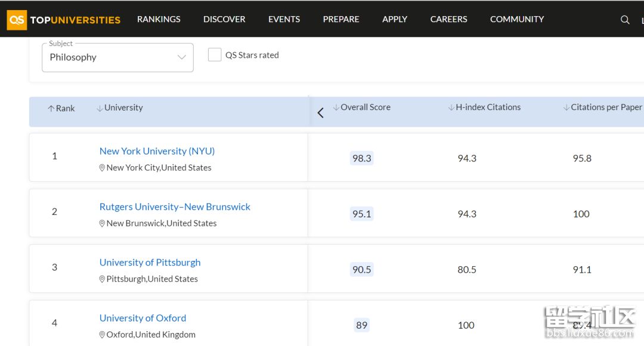This screenshot has height=346, width=644.
Task: Open the COMMUNITY menu
Action: point(516,19)
